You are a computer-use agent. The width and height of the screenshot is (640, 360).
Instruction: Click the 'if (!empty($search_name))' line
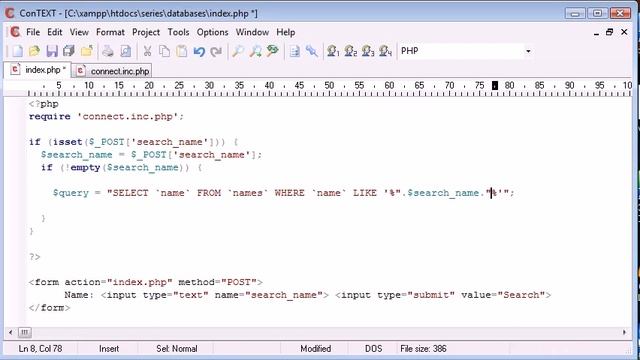click(121, 168)
